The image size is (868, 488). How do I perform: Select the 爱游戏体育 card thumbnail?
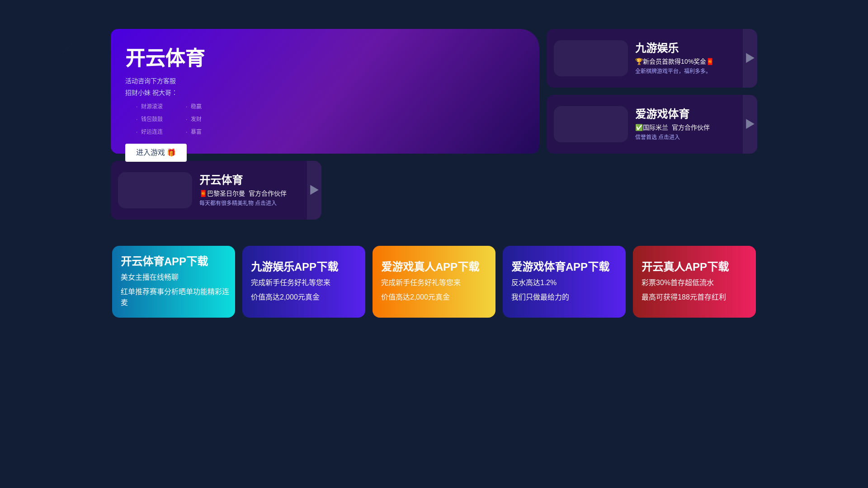click(590, 124)
